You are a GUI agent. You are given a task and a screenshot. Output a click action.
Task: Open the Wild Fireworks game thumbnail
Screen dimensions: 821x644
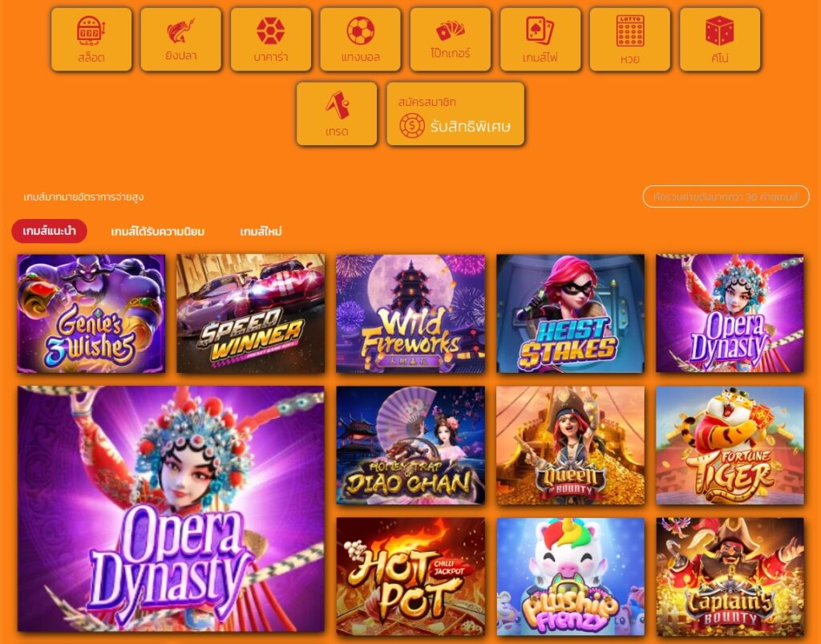tap(410, 314)
